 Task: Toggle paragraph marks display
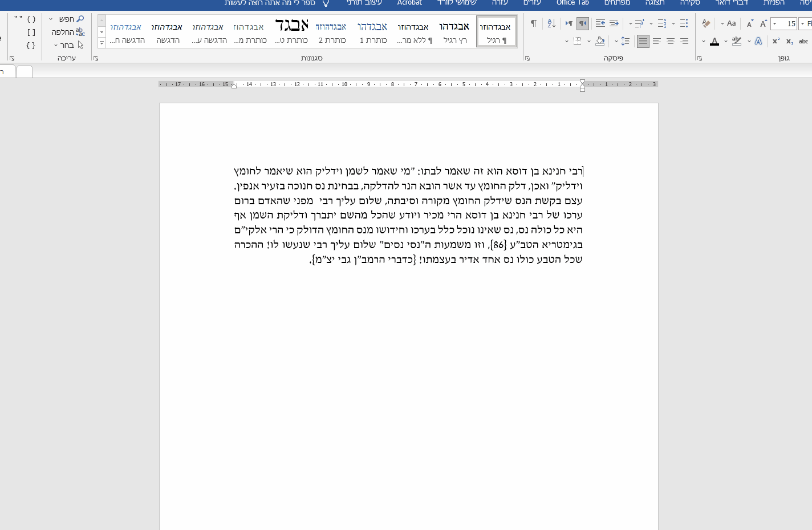click(534, 23)
